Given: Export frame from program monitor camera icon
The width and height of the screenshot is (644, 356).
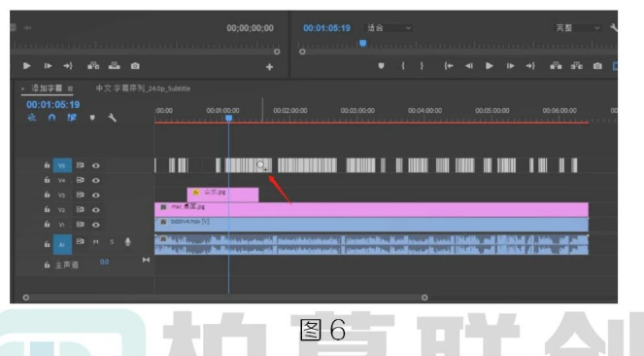Looking at the screenshot, I should pyautogui.click(x=597, y=66).
